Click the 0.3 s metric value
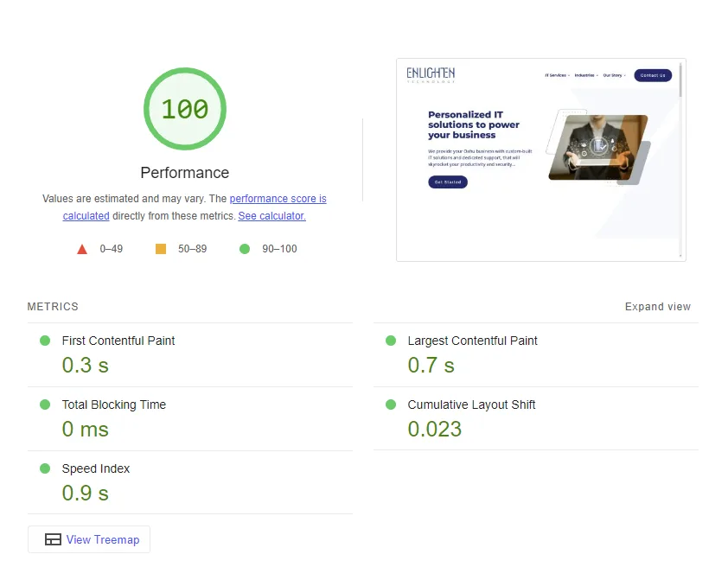728x567 pixels. click(86, 365)
